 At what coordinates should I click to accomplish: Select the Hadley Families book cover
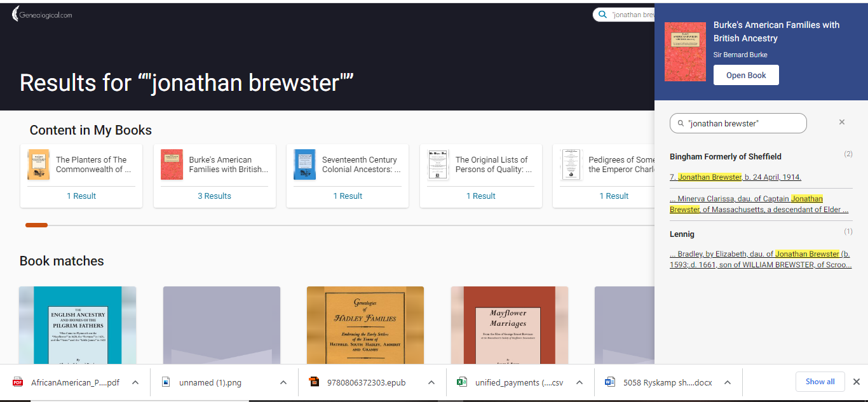click(365, 325)
